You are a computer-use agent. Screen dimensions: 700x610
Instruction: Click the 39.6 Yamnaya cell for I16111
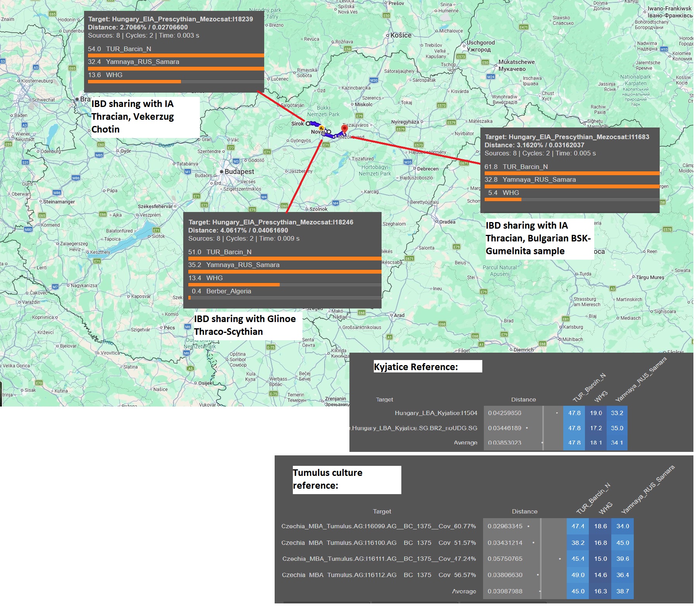[x=623, y=559]
